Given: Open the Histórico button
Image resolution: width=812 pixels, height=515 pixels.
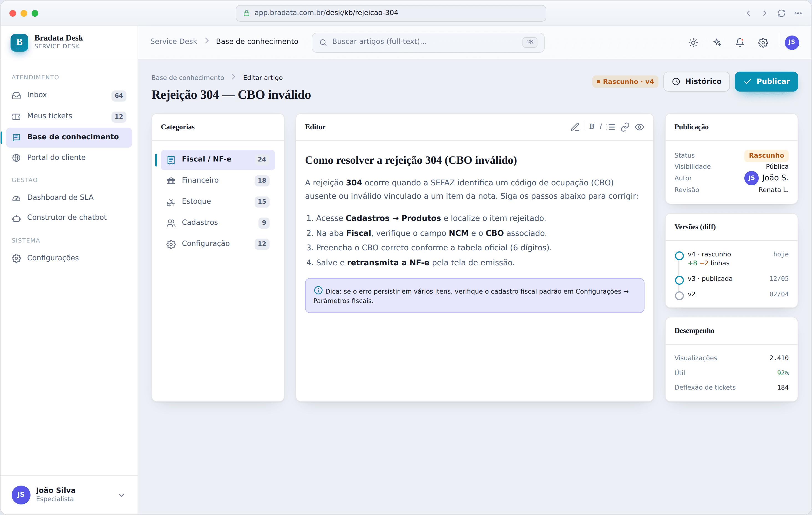Looking at the screenshot, I should click(x=696, y=81).
